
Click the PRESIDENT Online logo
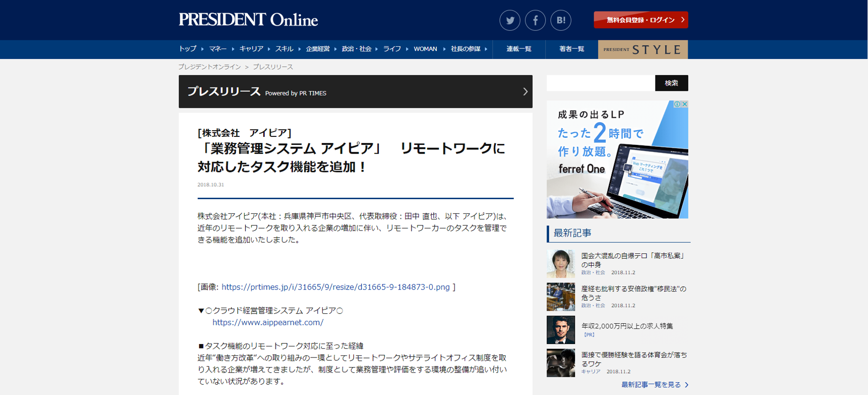248,19
